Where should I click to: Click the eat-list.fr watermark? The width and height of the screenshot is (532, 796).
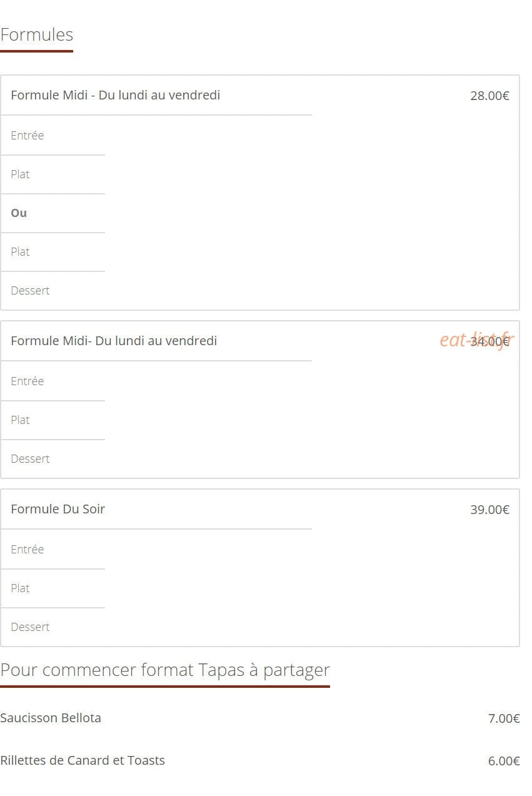[x=476, y=340]
